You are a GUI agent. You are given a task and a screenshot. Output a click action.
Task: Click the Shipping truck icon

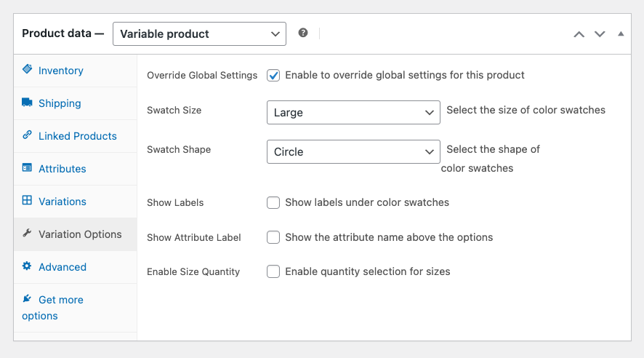[27, 102]
